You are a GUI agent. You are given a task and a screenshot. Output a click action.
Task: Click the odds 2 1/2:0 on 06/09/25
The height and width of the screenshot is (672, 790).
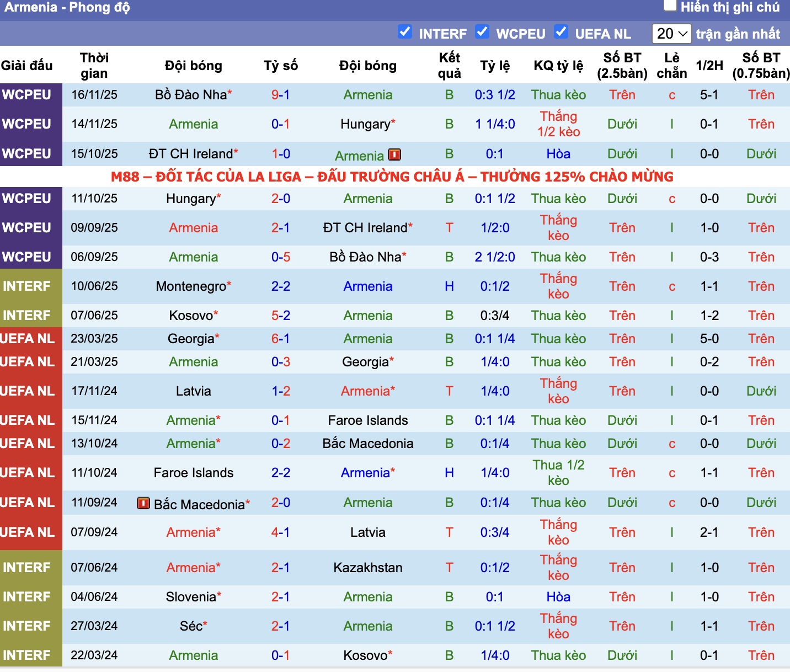coord(495,257)
